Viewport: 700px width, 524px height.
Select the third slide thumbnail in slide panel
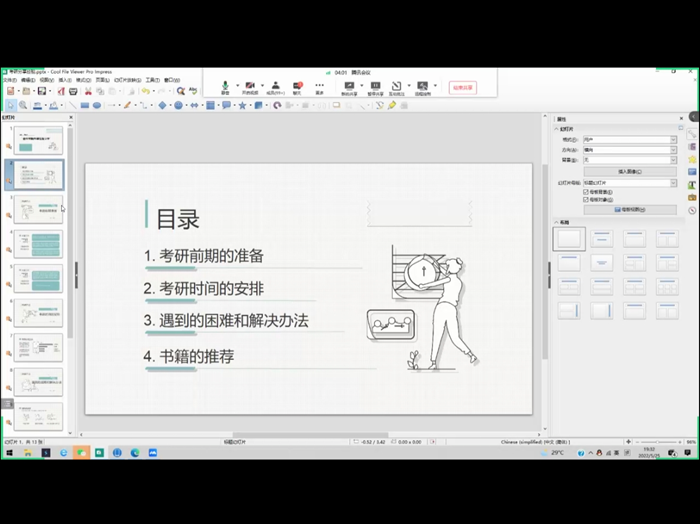38,209
